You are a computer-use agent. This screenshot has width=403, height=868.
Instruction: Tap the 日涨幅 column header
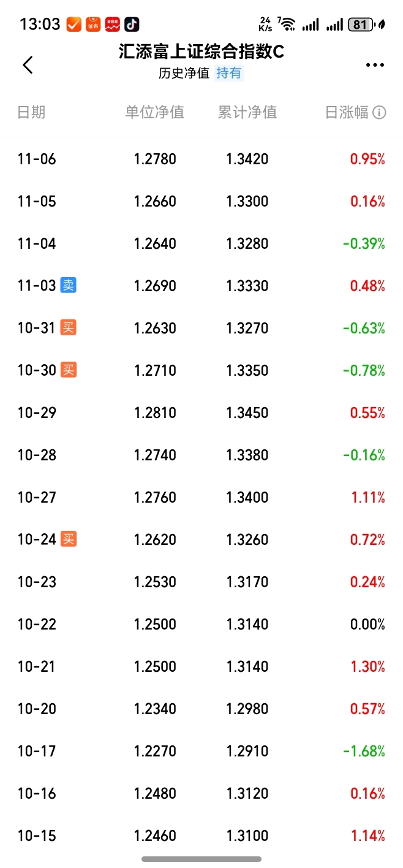347,112
